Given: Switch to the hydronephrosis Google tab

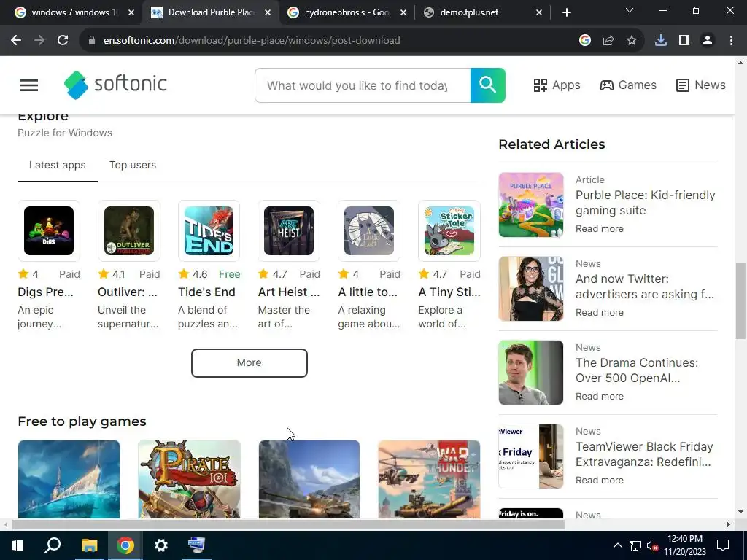Looking at the screenshot, I should click(347, 12).
